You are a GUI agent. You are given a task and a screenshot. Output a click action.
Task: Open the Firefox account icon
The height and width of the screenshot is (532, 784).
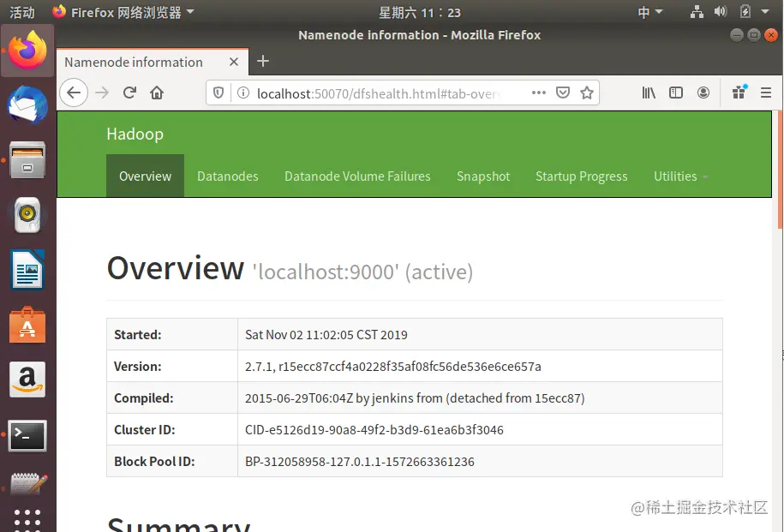click(x=703, y=93)
